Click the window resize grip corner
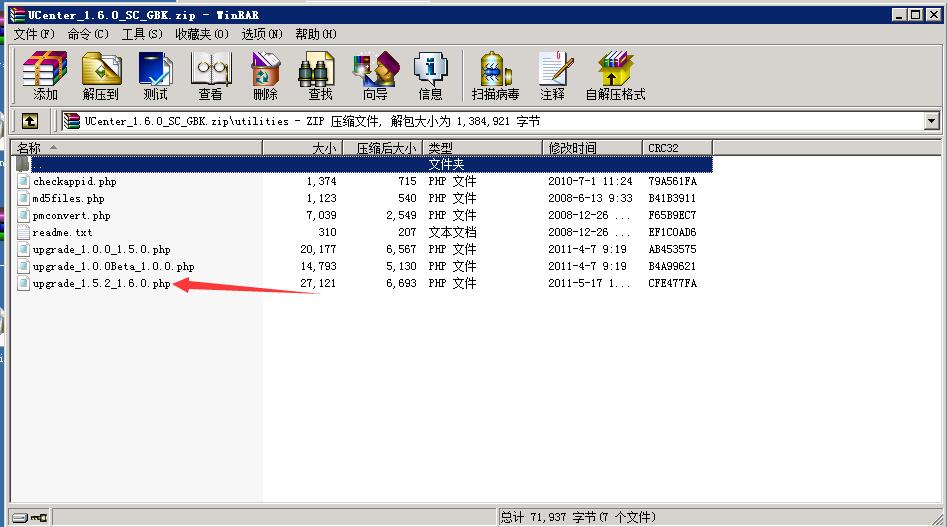 pyautogui.click(x=937, y=519)
